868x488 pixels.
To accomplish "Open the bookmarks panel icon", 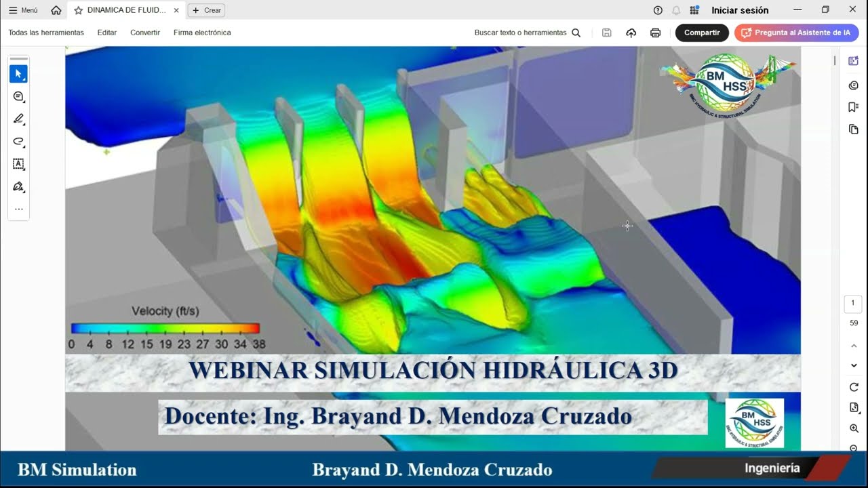I will (854, 107).
